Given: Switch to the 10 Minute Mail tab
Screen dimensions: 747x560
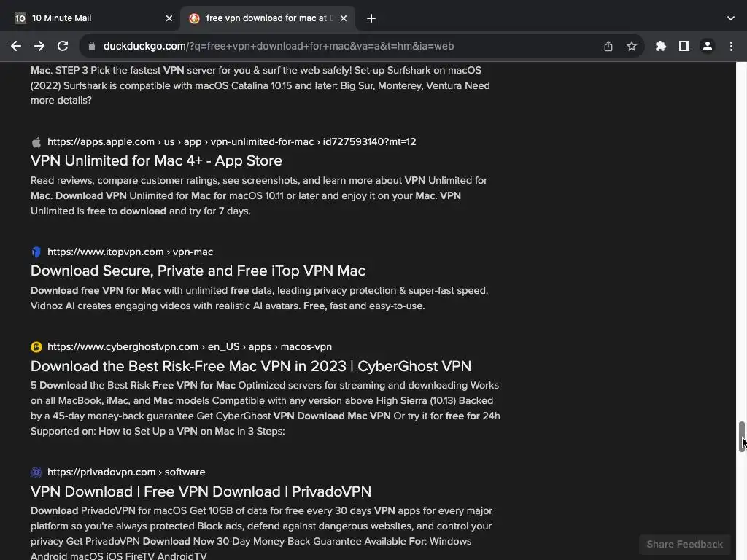Looking at the screenshot, I should coord(90,18).
